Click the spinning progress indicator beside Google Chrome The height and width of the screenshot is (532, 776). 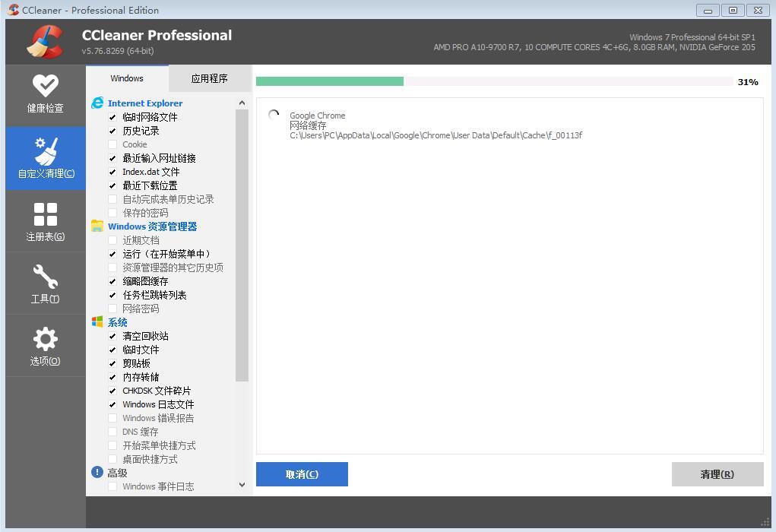pyautogui.click(x=274, y=116)
